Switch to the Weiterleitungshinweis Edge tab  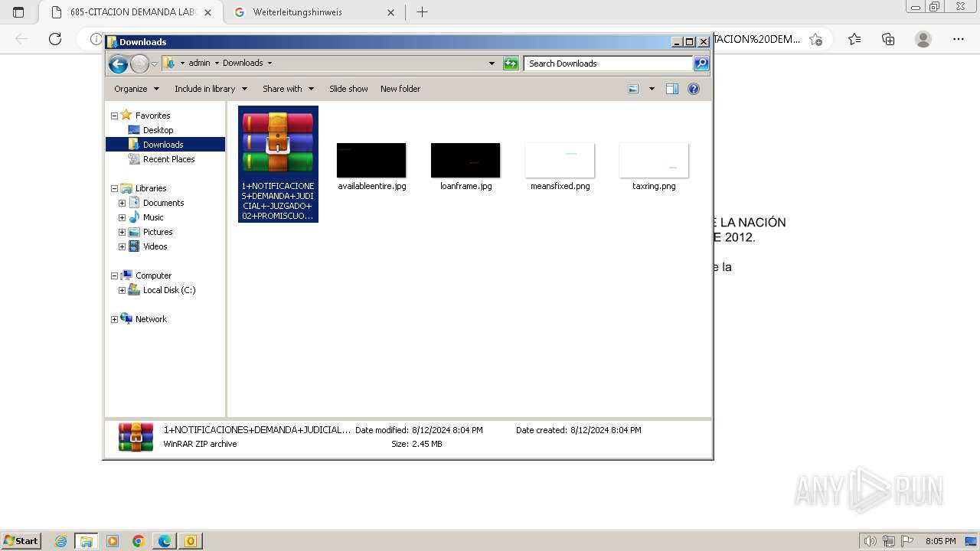point(314,12)
